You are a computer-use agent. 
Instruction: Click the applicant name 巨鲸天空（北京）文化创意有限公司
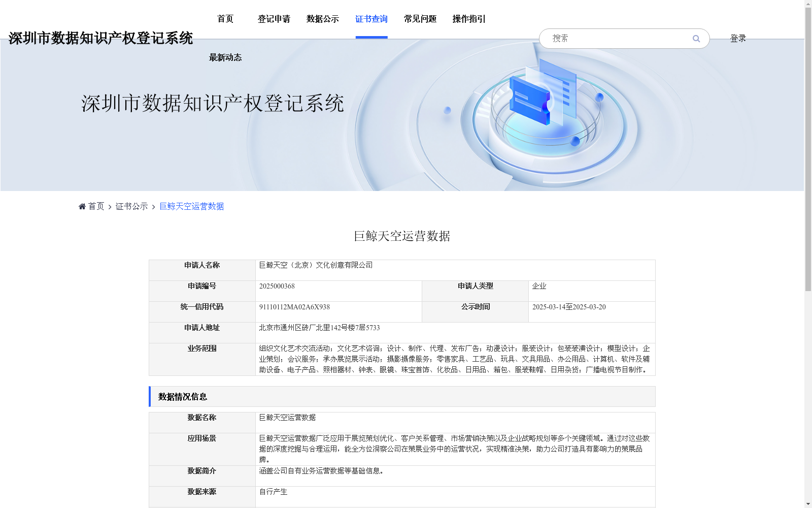click(316, 265)
